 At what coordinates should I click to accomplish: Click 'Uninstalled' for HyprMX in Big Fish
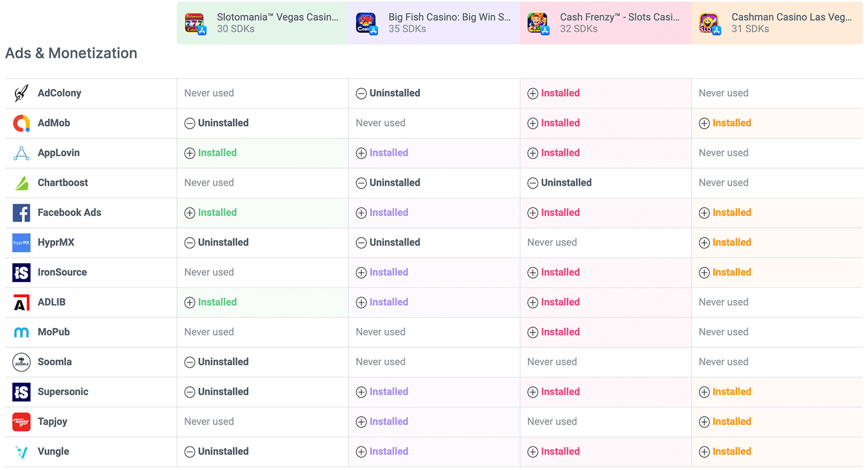[x=395, y=242]
